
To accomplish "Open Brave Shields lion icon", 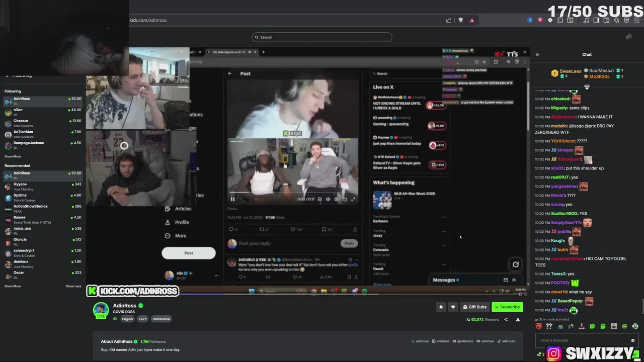I will pyautogui.click(x=460, y=20).
